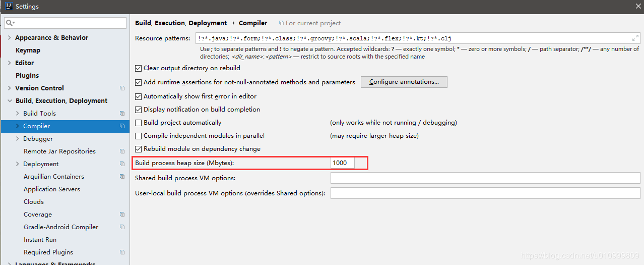The height and width of the screenshot is (265, 644).
Task: Toggle Add runtime assertions for not-null-annotated methods
Action: point(139,82)
